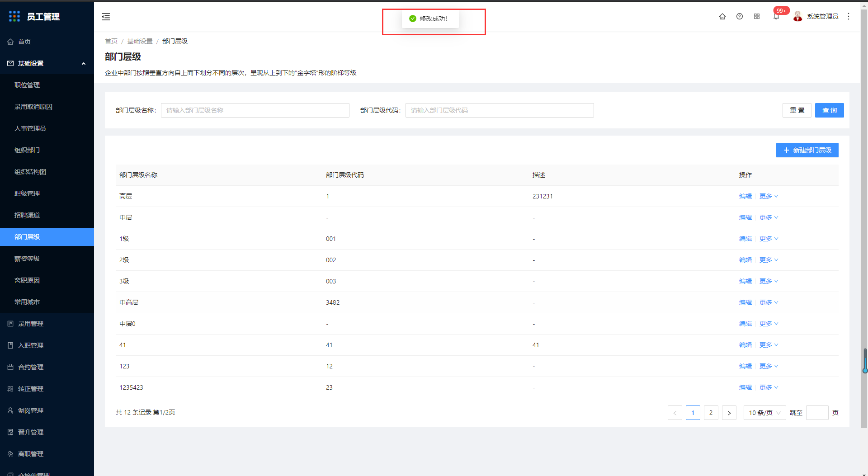
Task: Open 职级管理 menu item
Action: pyautogui.click(x=47, y=193)
